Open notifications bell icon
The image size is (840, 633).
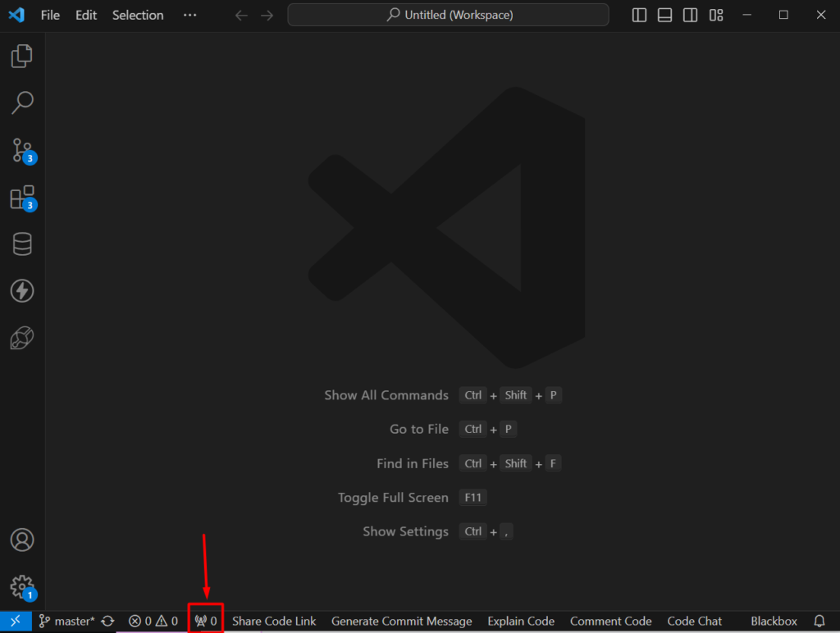coord(819,622)
